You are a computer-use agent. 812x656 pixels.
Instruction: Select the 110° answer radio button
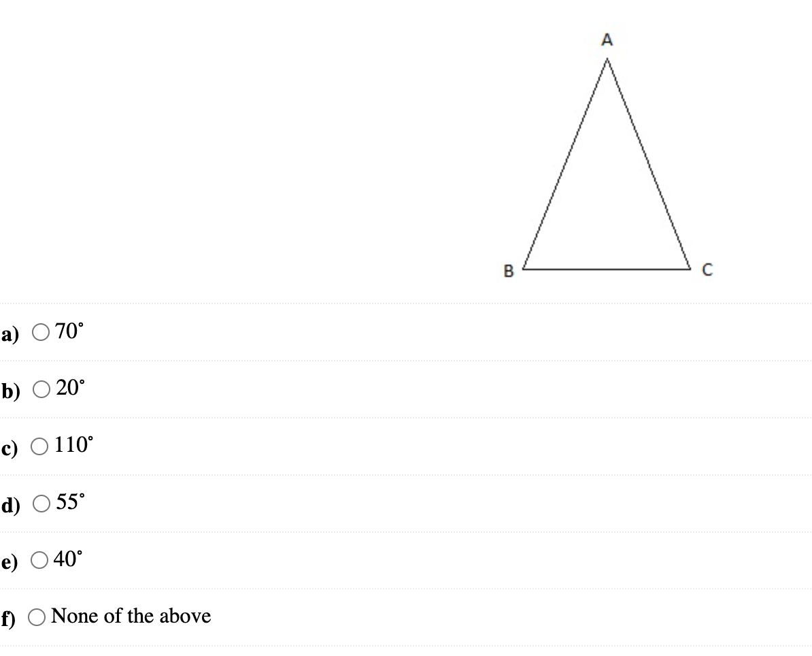click(41, 446)
